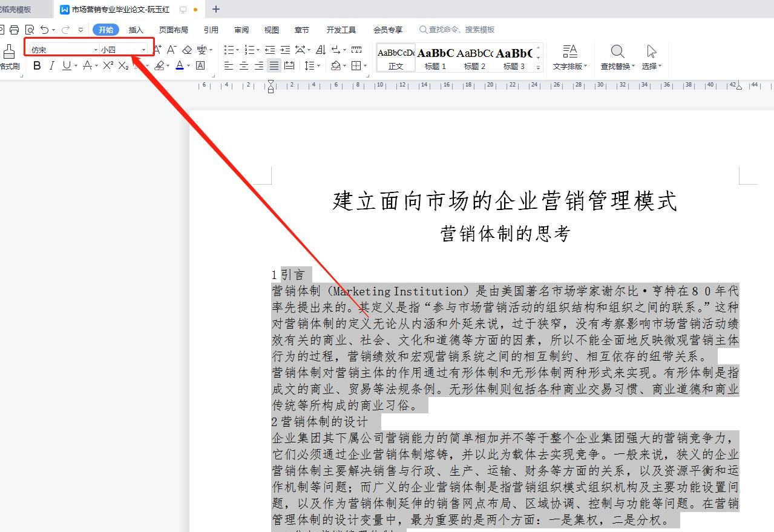
Task: Switch to the 插入 ribbon tab
Action: [136, 28]
